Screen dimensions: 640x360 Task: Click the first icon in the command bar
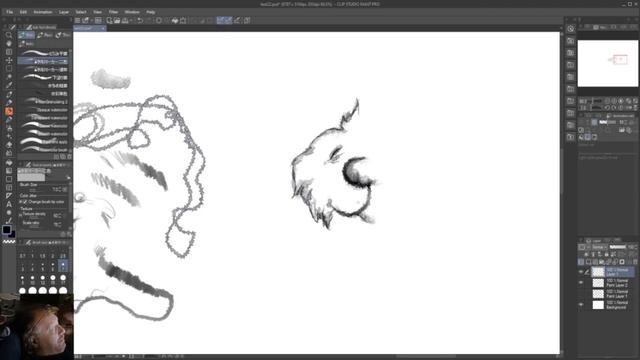pyautogui.click(x=77, y=20)
